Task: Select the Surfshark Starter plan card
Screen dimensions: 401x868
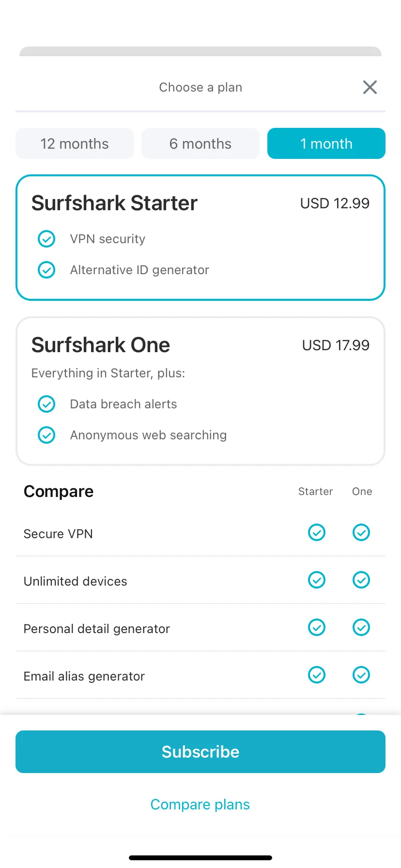Action: [x=200, y=238]
